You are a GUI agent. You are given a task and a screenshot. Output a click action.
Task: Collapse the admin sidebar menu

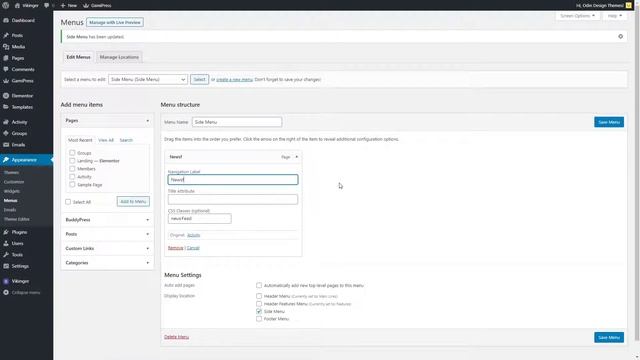pyautogui.click(x=26, y=293)
